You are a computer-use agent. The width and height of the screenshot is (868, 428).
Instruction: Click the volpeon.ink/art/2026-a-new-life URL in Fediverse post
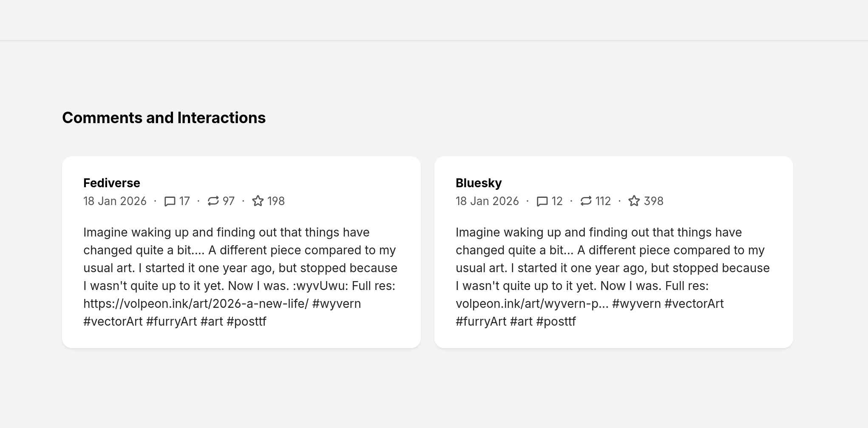pyautogui.click(x=196, y=304)
